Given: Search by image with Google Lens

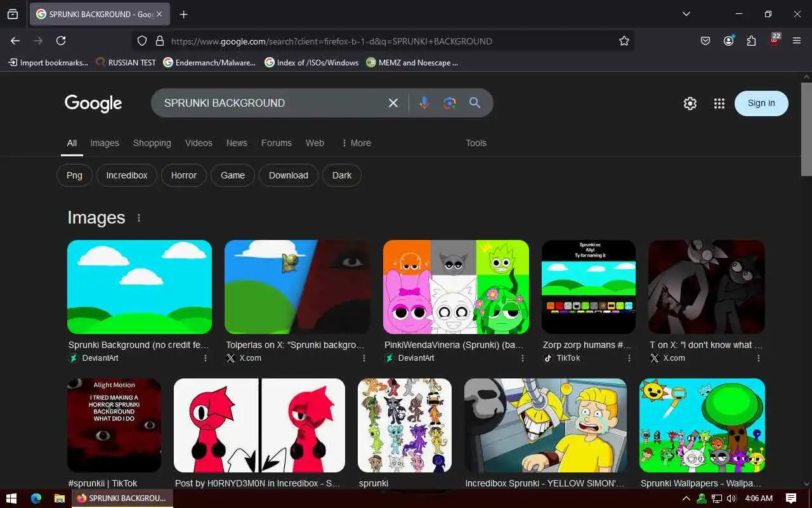Looking at the screenshot, I should pos(450,103).
